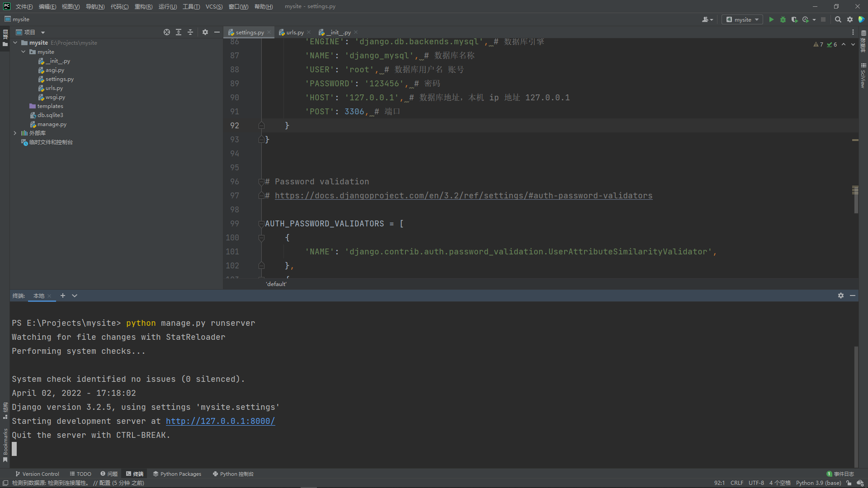Select the templates folder
Image resolution: width=868 pixels, height=488 pixels.
[50, 106]
